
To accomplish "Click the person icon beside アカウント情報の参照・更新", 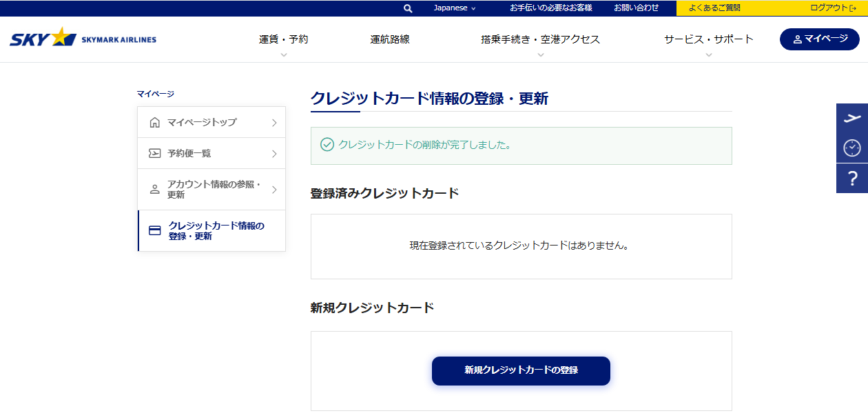I will (x=155, y=190).
